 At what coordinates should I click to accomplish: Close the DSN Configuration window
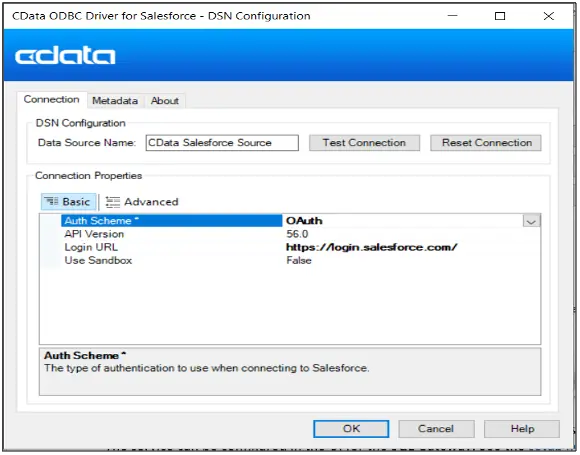[x=549, y=16]
